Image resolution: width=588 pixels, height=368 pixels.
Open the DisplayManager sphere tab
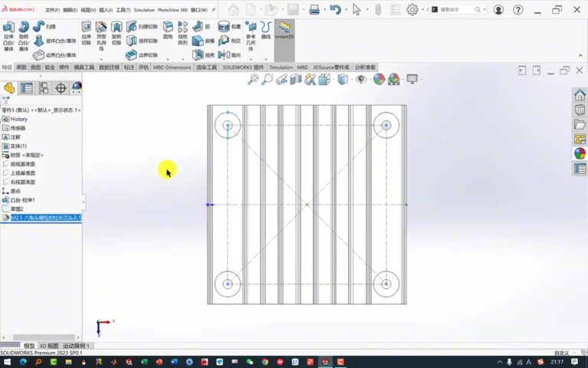click(77, 88)
